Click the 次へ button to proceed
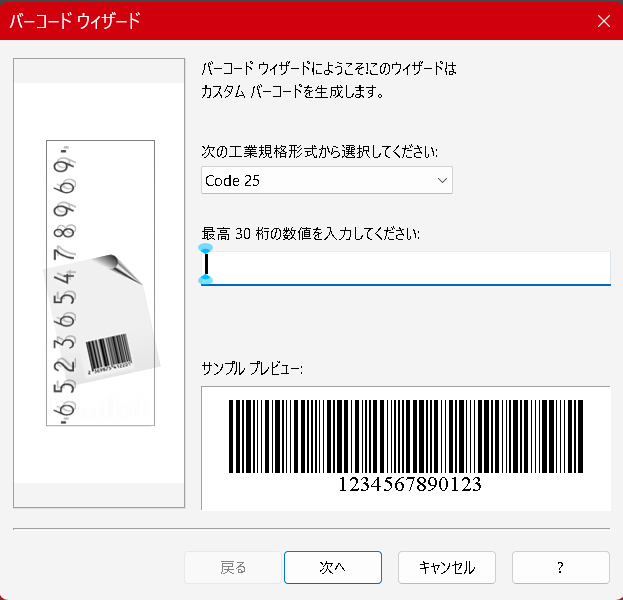The width and height of the screenshot is (623, 600). [x=332, y=567]
